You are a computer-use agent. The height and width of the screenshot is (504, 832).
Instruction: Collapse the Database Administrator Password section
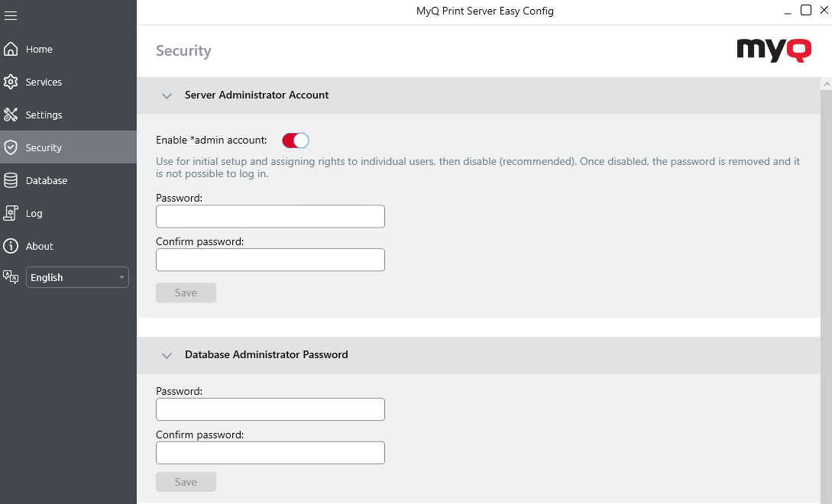coord(167,355)
